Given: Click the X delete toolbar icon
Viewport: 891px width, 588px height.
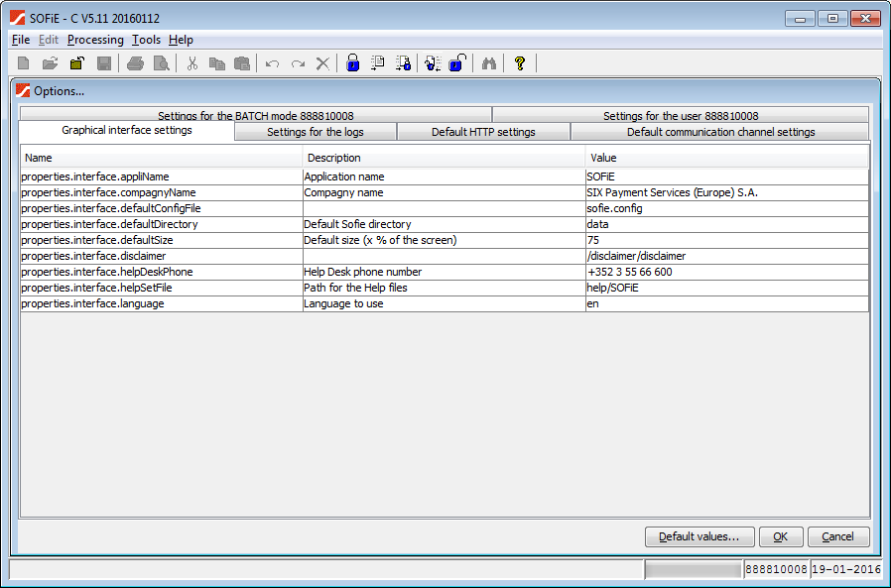Looking at the screenshot, I should tap(322, 63).
